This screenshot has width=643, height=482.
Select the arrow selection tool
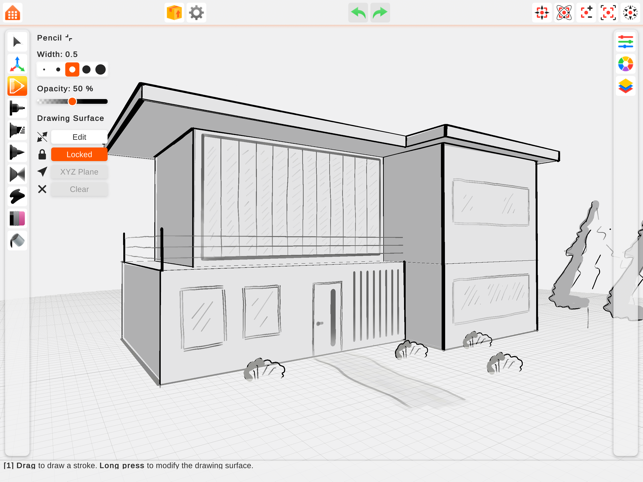[17, 42]
